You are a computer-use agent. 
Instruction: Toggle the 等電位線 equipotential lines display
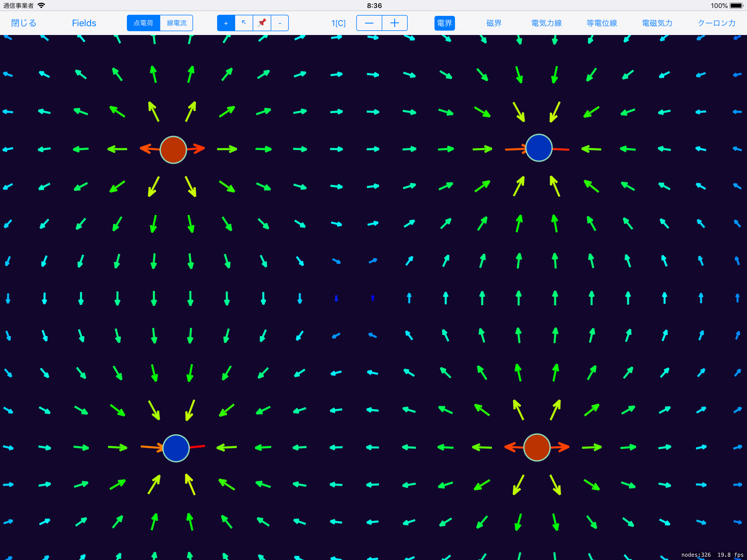point(602,23)
